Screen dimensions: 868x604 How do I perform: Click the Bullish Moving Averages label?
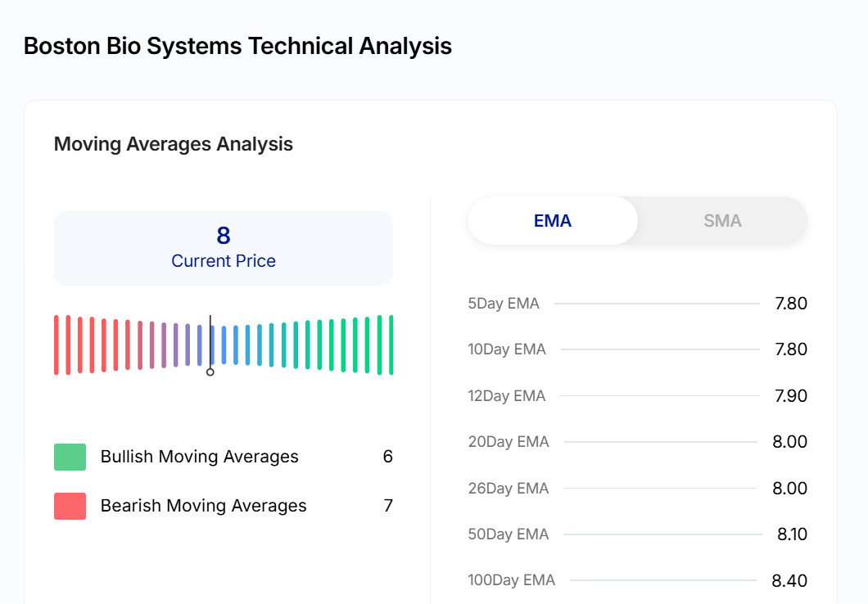[199, 457]
